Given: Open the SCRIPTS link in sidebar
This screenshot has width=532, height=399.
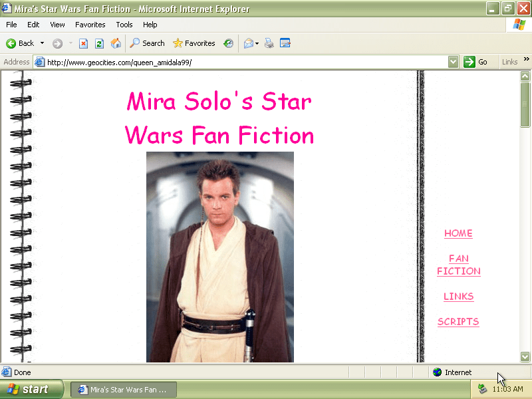Looking at the screenshot, I should pos(458,322).
